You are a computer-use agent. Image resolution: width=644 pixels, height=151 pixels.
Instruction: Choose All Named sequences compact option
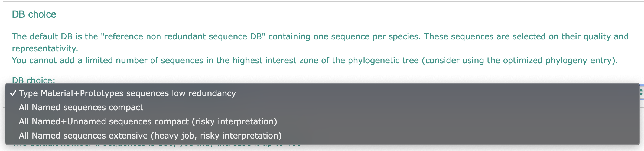coord(81,108)
